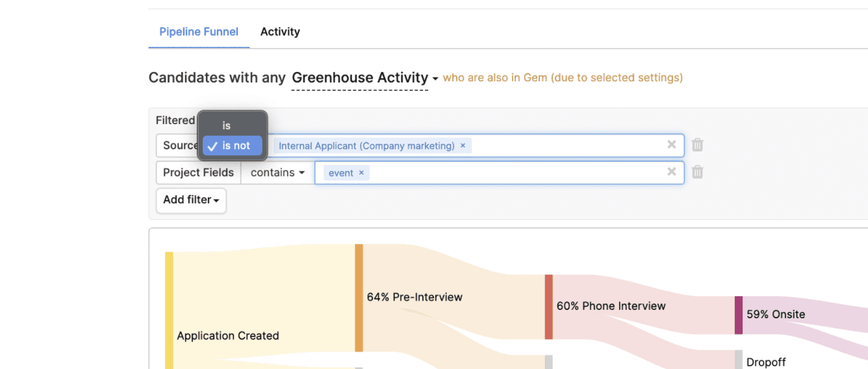Remove the event tag
This screenshot has width=868, height=369.
(361, 173)
